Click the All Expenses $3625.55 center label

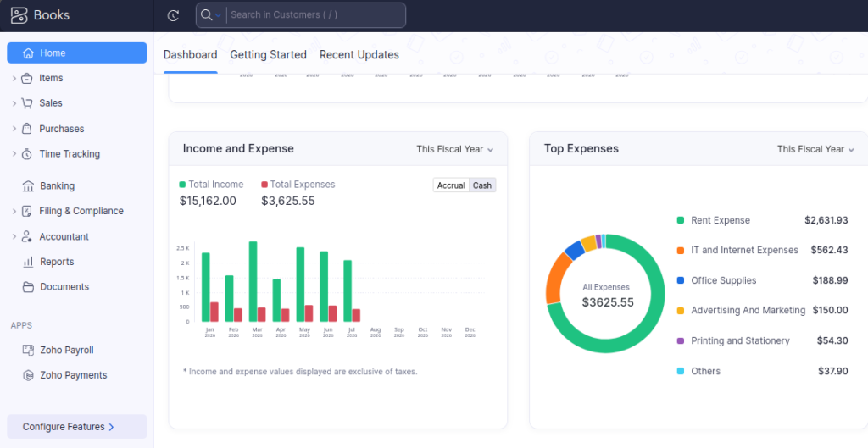point(607,296)
